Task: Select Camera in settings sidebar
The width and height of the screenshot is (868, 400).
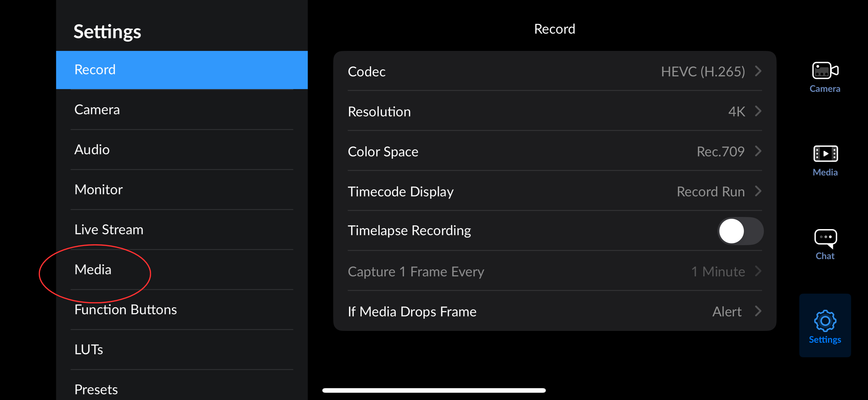Action: pyautogui.click(x=182, y=110)
